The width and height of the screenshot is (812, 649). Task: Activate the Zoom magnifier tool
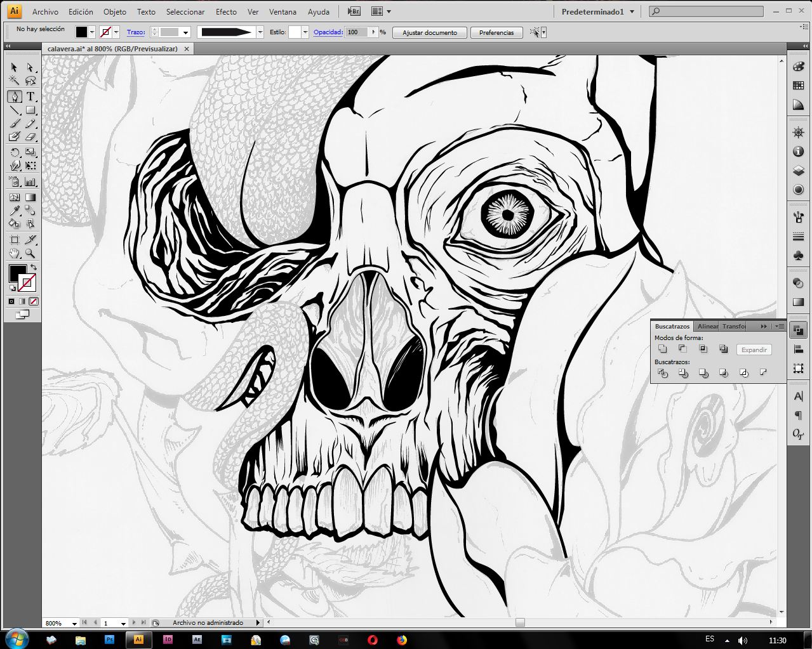30,253
